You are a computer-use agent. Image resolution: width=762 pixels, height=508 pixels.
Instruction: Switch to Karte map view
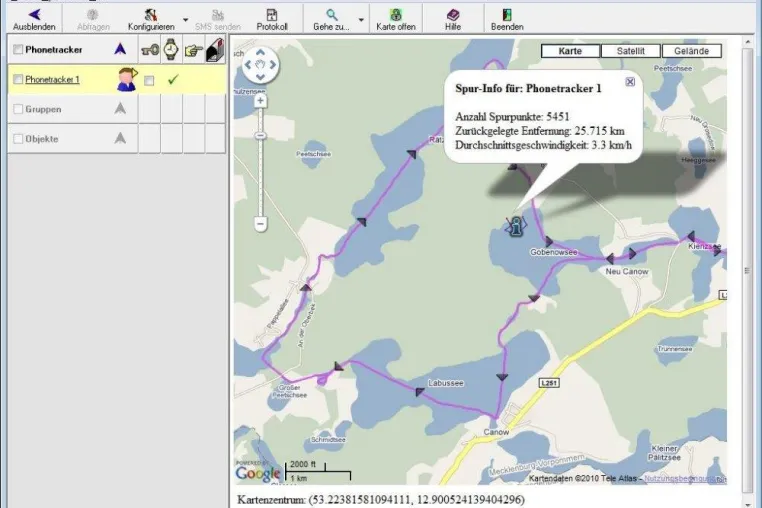(570, 51)
